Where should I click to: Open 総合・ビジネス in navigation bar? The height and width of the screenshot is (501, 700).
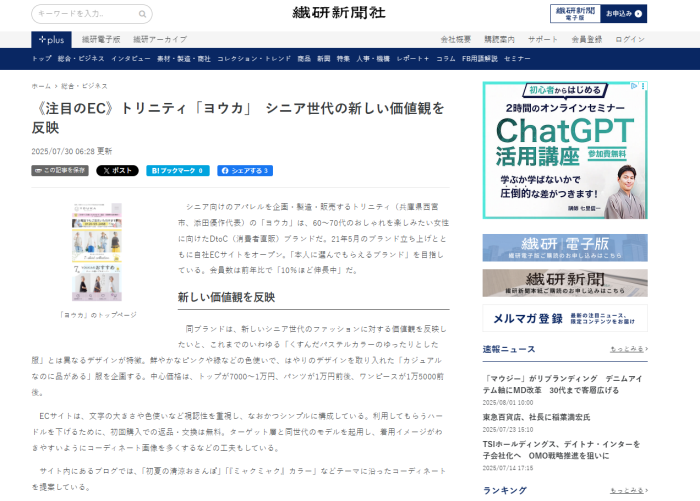pyautogui.click(x=79, y=59)
